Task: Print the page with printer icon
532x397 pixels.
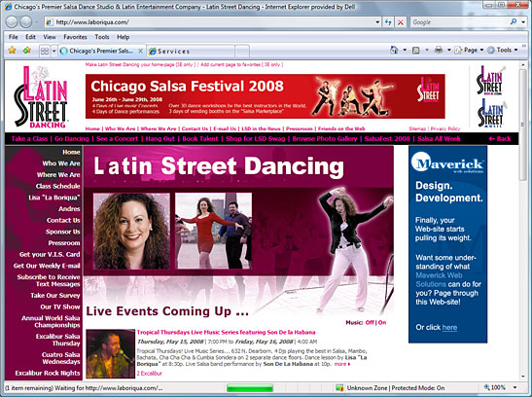Action: (439, 51)
